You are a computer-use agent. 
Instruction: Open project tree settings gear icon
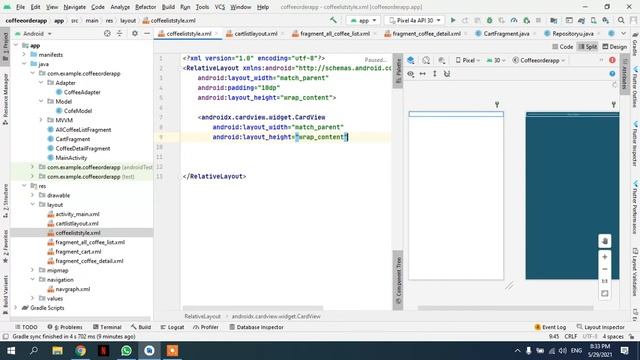point(134,33)
